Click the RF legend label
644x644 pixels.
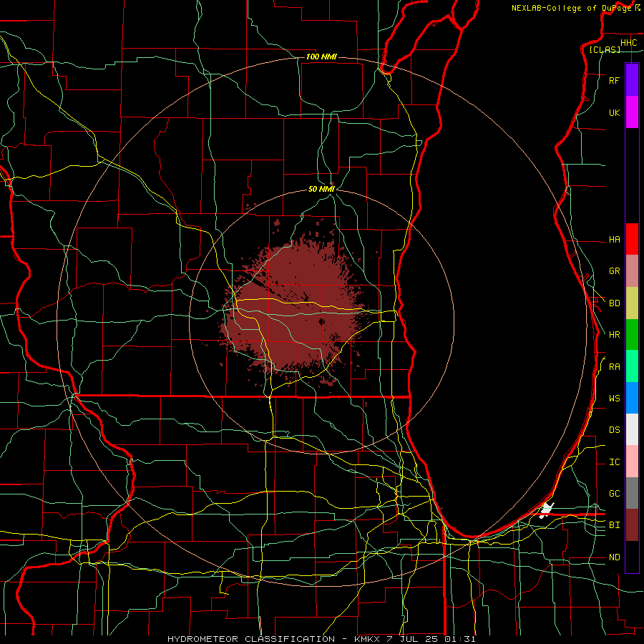click(614, 81)
